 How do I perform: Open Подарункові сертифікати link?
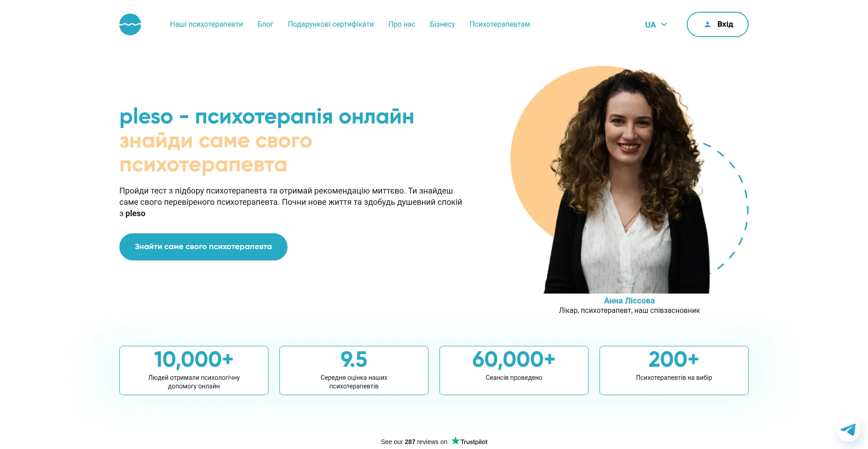330,24
